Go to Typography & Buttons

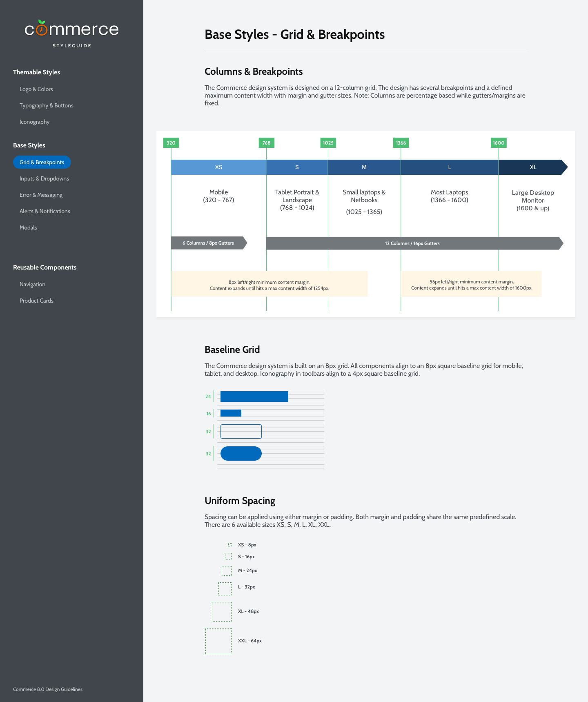point(47,105)
